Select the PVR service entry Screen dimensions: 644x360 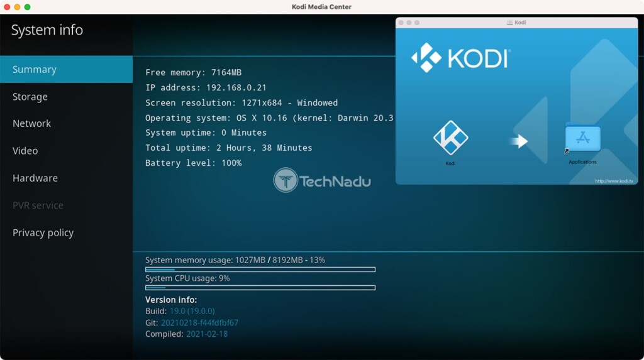click(66, 205)
